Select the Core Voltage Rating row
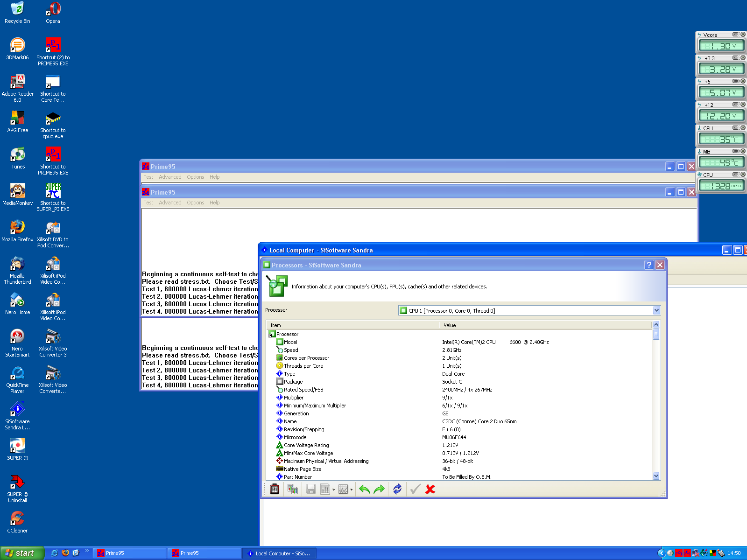The width and height of the screenshot is (747, 560). (x=460, y=445)
